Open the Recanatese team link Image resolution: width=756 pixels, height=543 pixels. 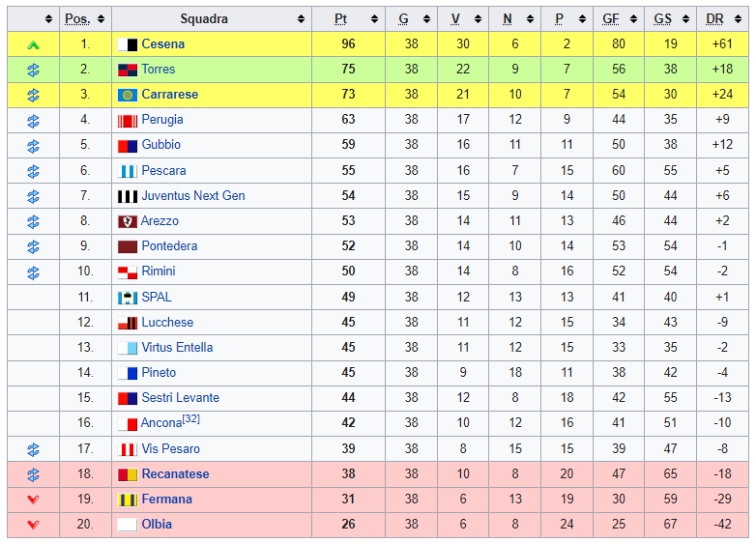pos(175,474)
